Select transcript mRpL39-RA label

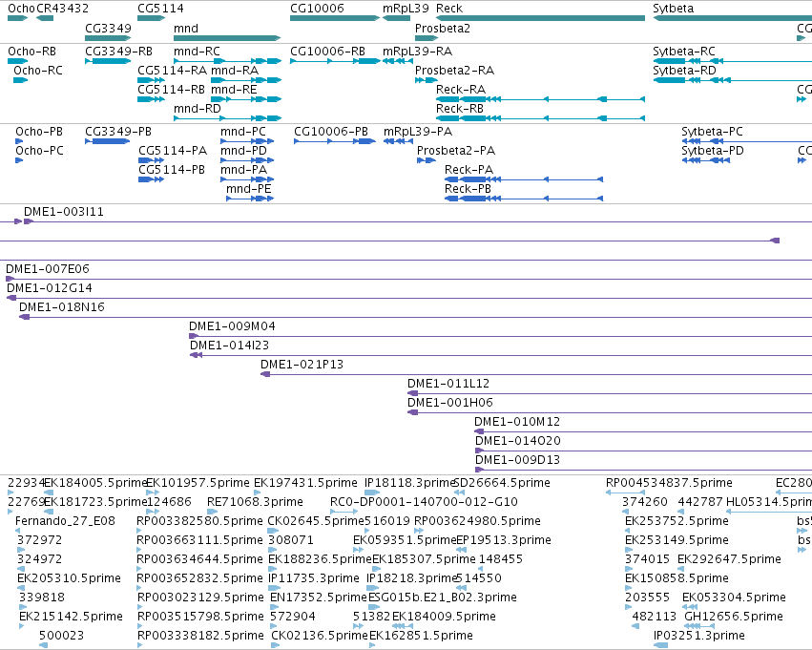[417, 52]
